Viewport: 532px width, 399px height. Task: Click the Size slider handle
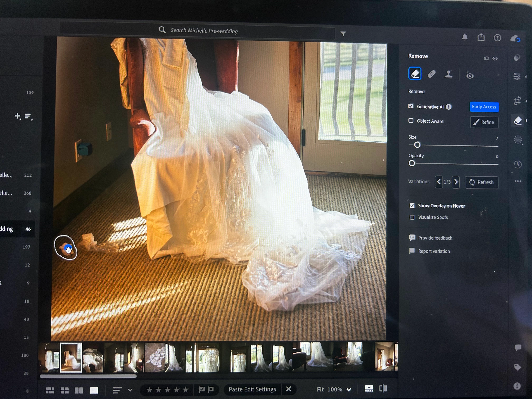coord(417,145)
